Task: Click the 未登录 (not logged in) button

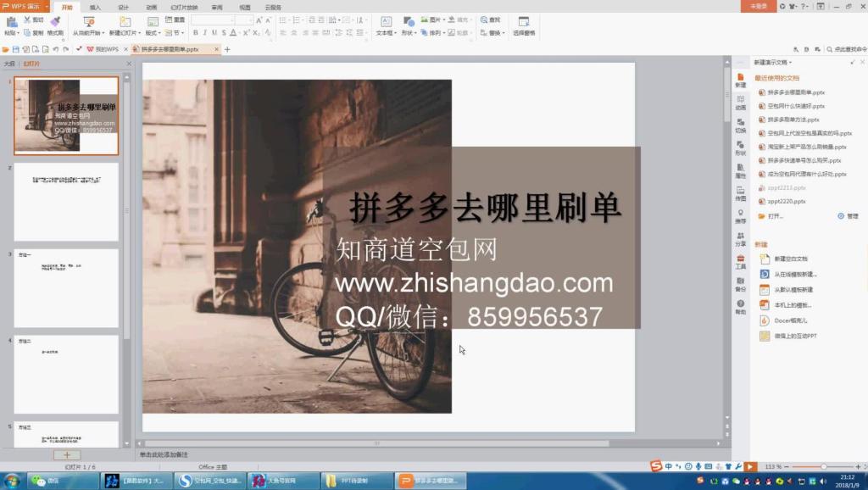Action: pos(759,6)
